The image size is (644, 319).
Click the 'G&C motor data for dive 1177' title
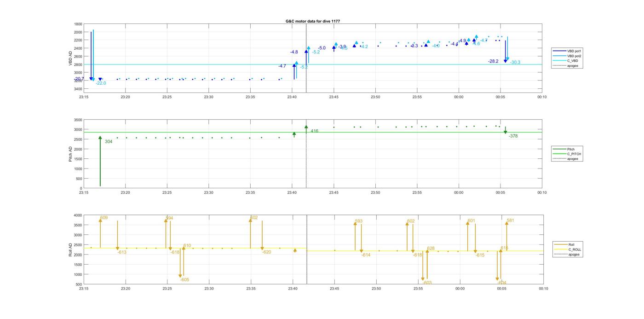[x=313, y=21]
